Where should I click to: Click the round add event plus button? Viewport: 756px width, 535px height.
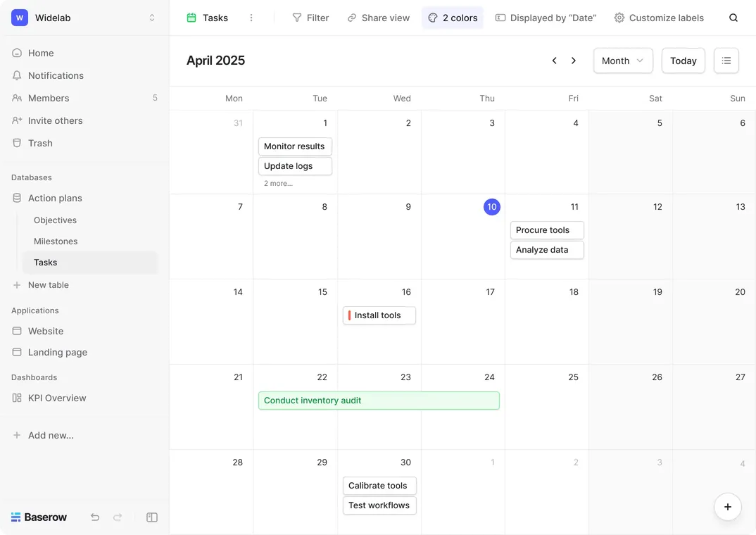(x=727, y=507)
